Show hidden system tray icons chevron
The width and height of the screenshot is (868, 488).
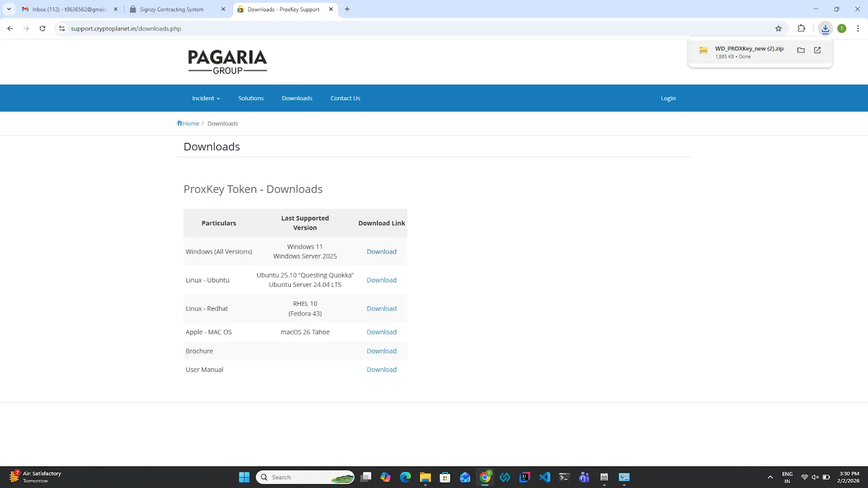click(770, 477)
